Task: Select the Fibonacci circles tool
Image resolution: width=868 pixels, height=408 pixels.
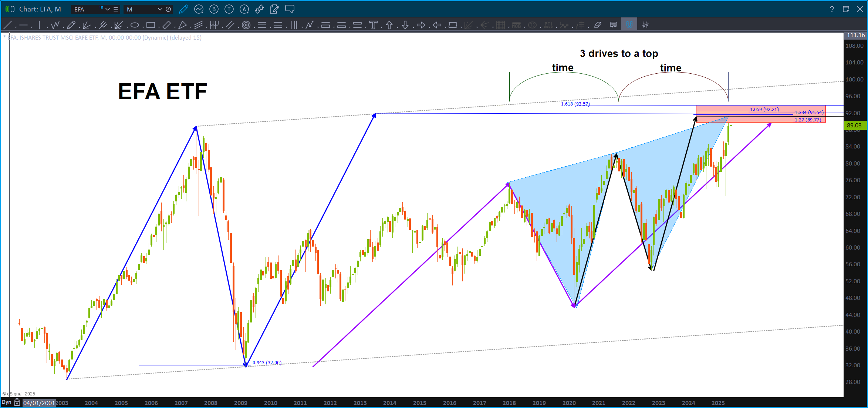Action: 246,25
